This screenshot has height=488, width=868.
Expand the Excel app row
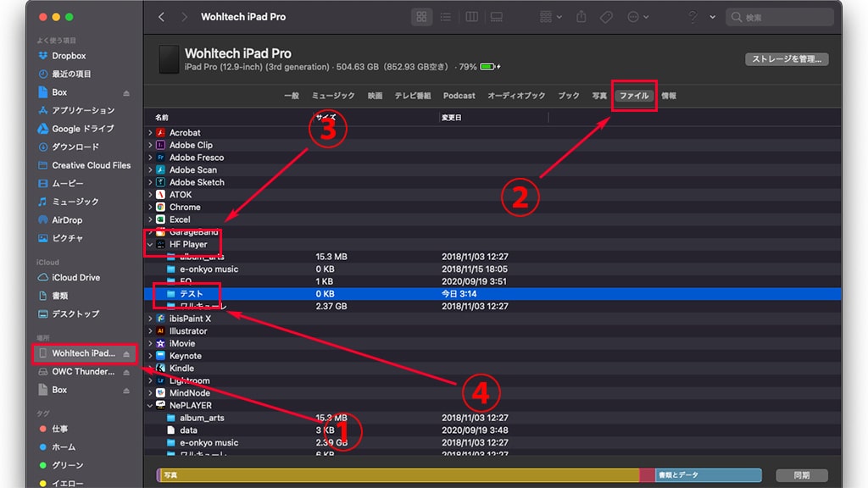coord(150,219)
